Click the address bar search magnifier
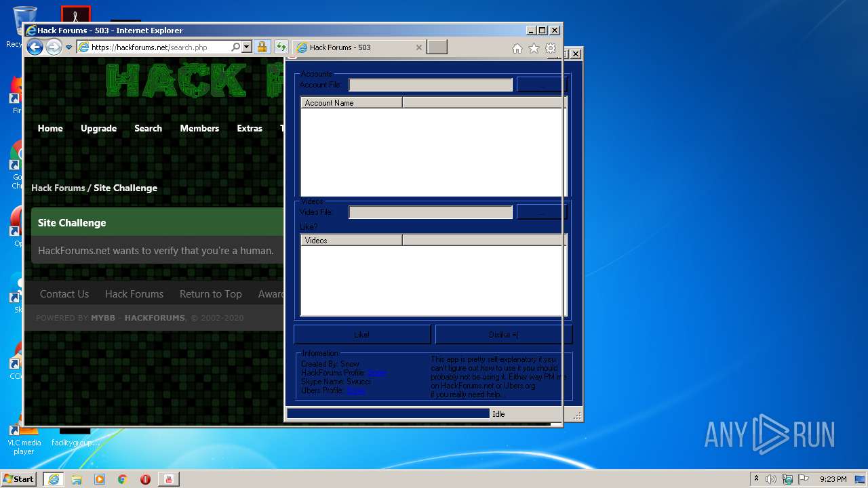This screenshot has width=868, height=488. pos(235,47)
